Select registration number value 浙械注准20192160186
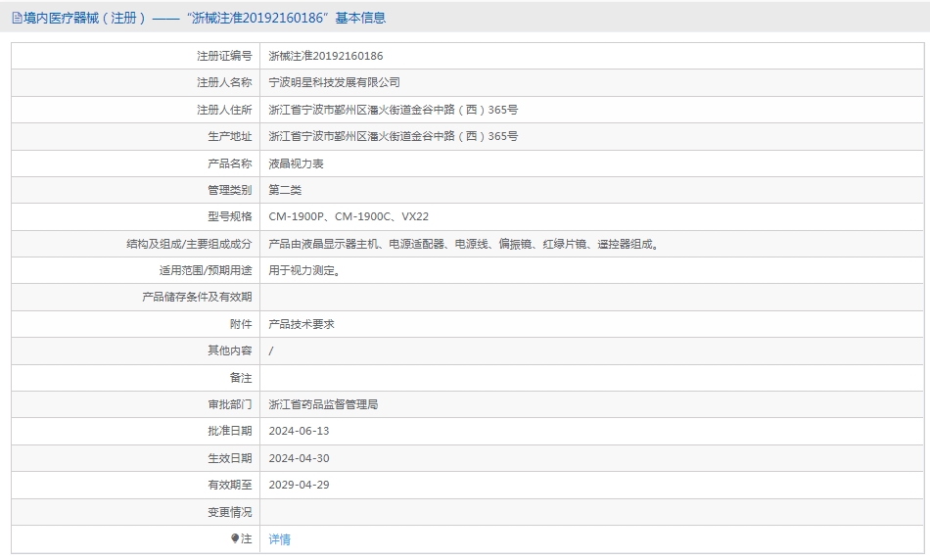This screenshot has height=560, width=930. point(326,56)
